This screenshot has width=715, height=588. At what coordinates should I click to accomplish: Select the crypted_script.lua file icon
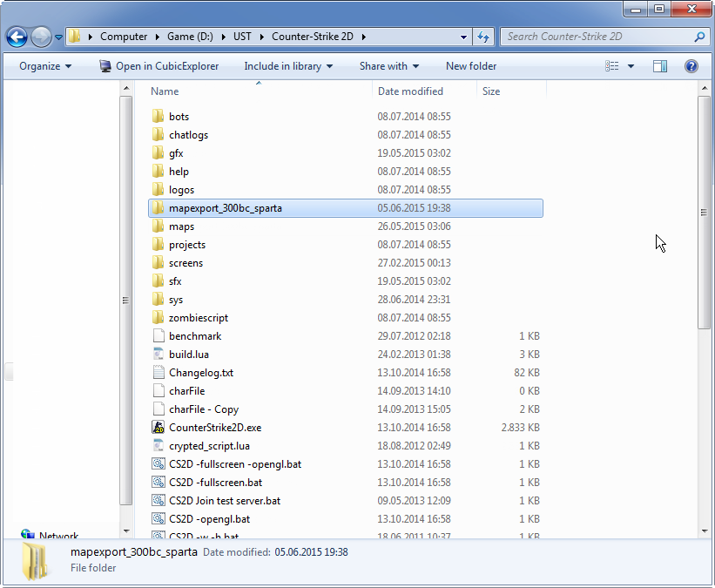(x=159, y=446)
